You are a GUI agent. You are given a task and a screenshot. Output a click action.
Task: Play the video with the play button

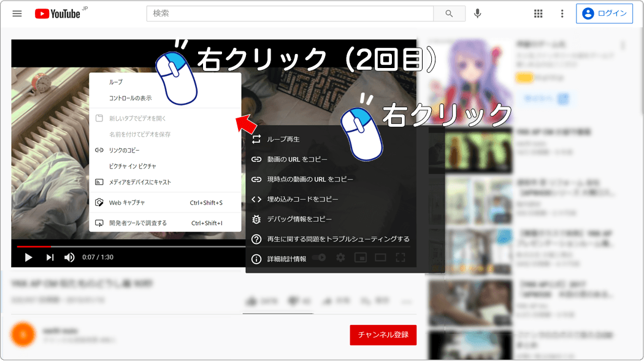point(28,257)
